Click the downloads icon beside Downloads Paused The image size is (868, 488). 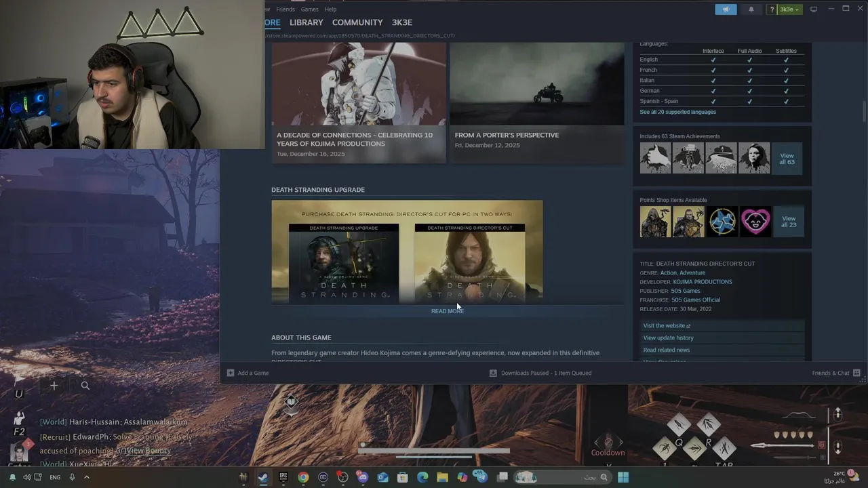tap(493, 373)
